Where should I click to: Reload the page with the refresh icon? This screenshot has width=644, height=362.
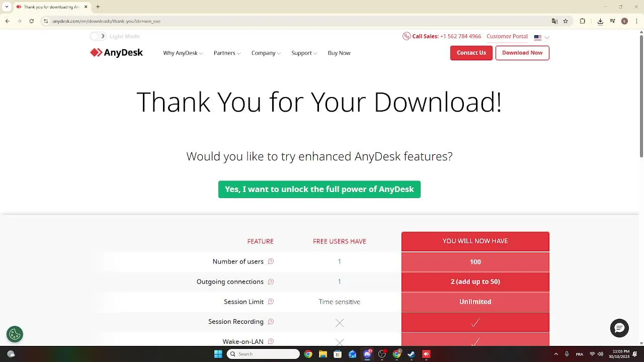pyautogui.click(x=32, y=21)
